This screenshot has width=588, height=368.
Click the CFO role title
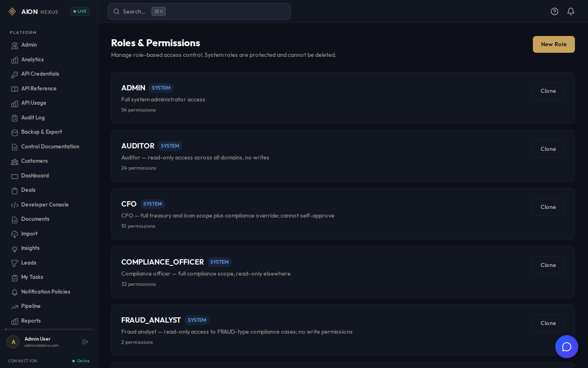click(129, 204)
